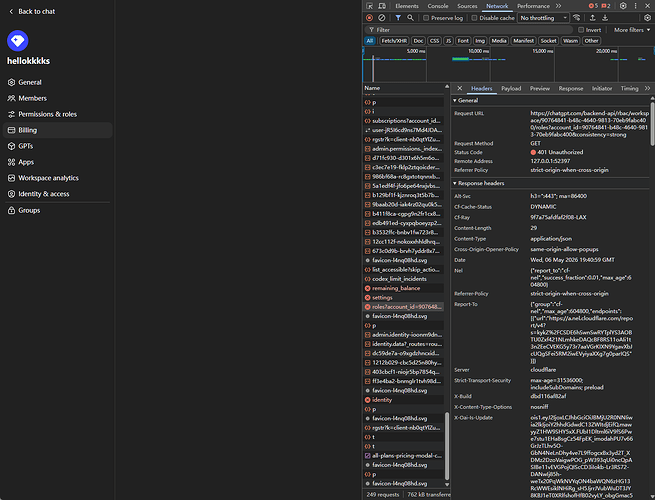Enable the Disable cache checkbox
The width and height of the screenshot is (655, 500).
coord(474,18)
